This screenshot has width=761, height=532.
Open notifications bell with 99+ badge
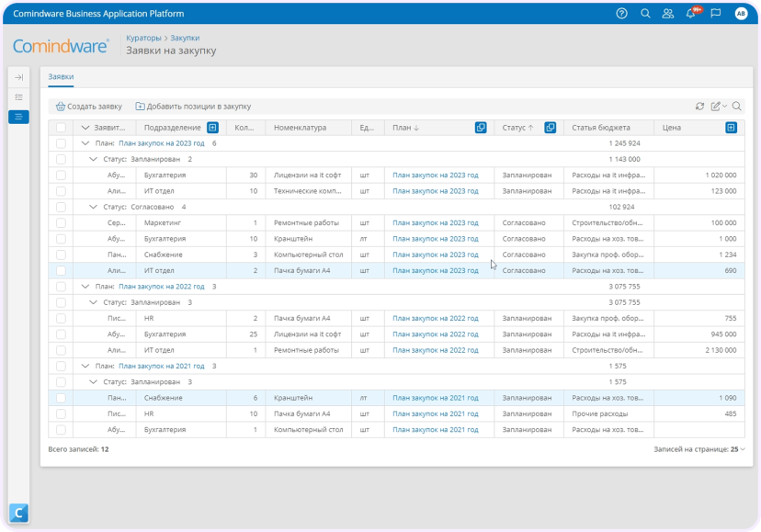(x=691, y=13)
